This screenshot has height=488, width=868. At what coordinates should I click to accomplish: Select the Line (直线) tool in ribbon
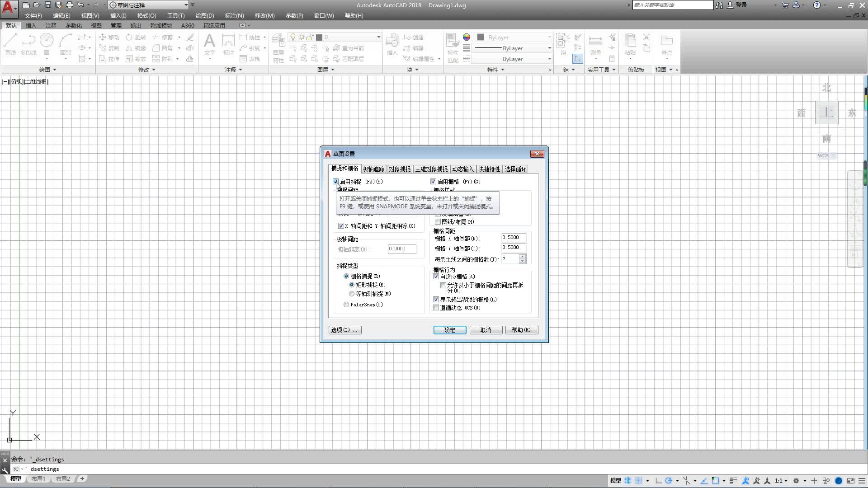10,44
